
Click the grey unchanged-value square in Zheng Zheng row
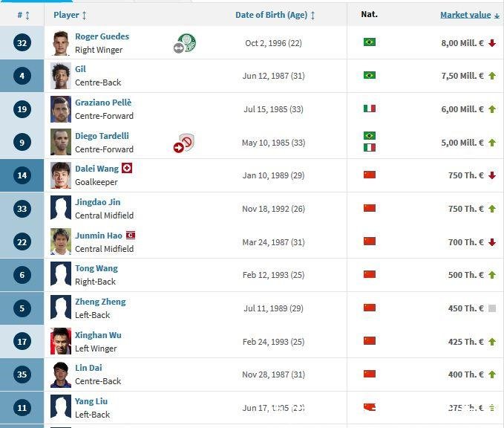coord(492,308)
